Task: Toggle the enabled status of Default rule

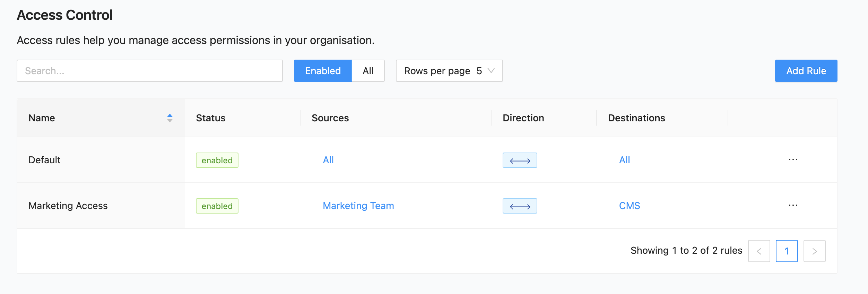Action: 217,161
